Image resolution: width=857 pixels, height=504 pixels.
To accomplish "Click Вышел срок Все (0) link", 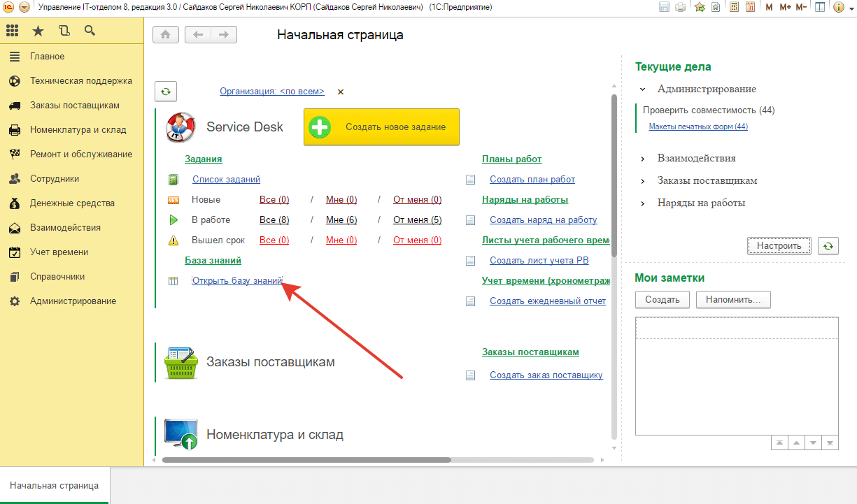I will (x=274, y=240).
